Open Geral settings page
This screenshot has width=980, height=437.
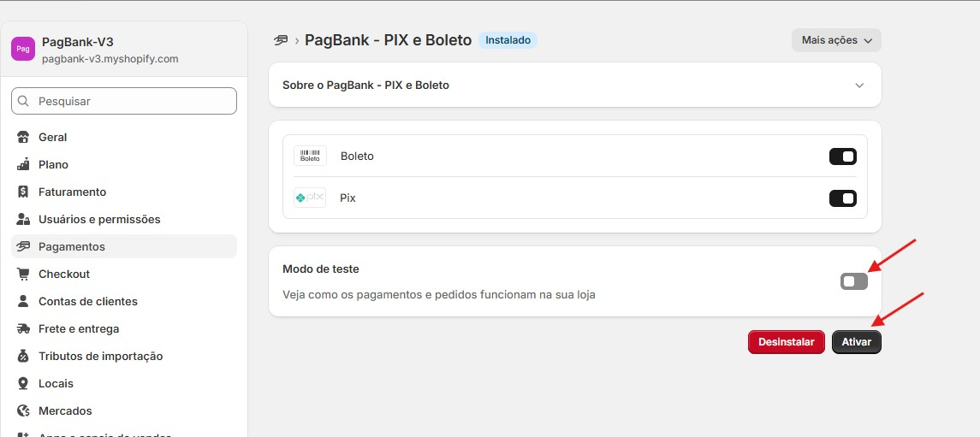[124, 138]
